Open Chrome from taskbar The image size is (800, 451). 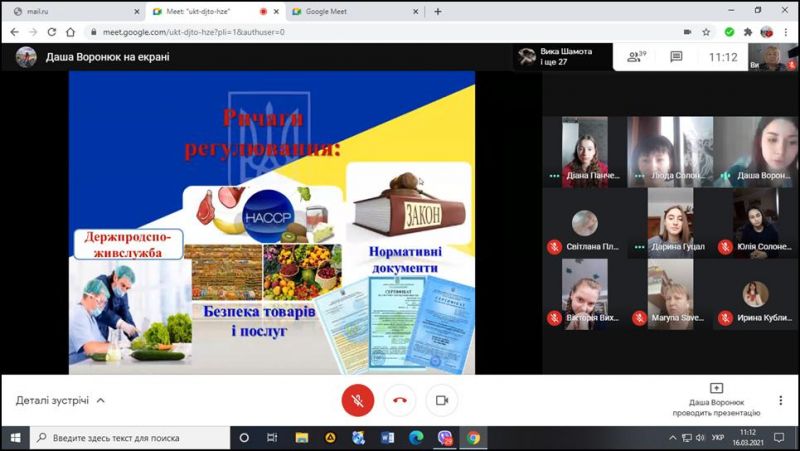pos(473,438)
